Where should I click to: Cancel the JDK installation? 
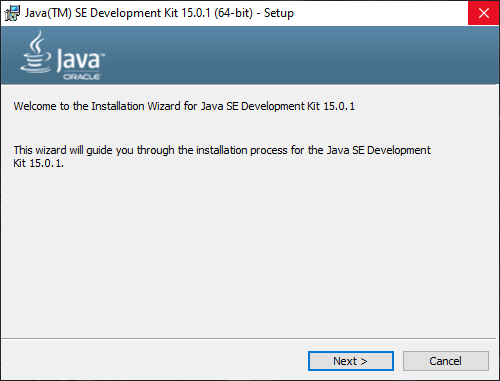446,361
